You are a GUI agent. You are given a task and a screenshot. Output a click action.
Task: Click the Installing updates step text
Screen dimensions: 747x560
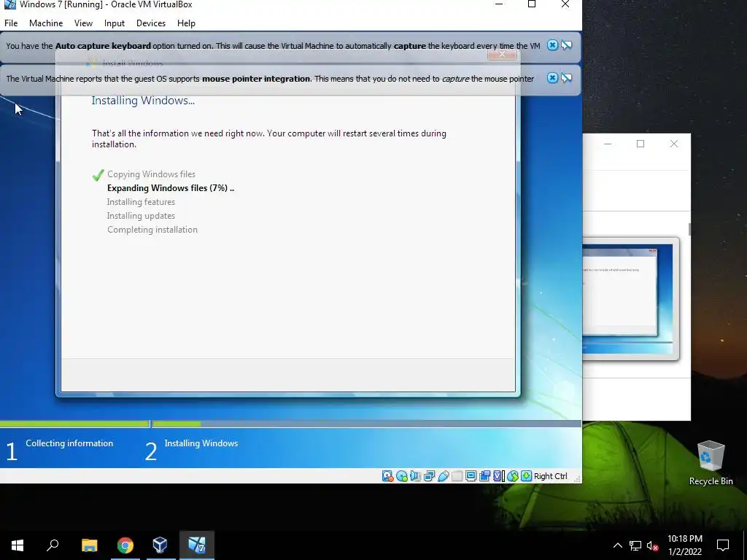141,216
